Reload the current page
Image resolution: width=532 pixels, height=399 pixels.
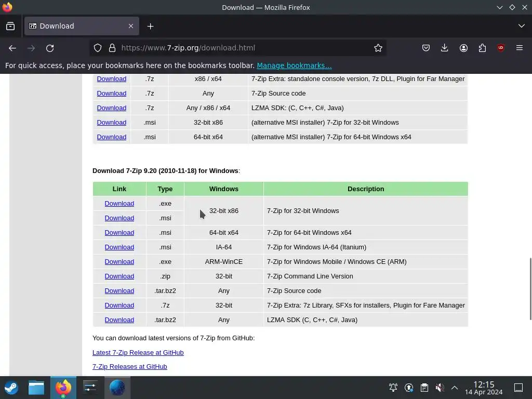50,48
